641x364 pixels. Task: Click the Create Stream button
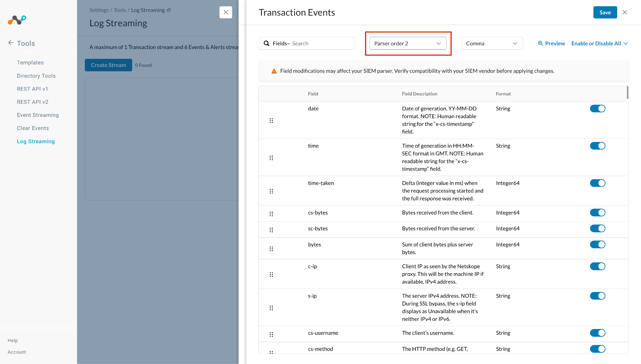tap(108, 65)
